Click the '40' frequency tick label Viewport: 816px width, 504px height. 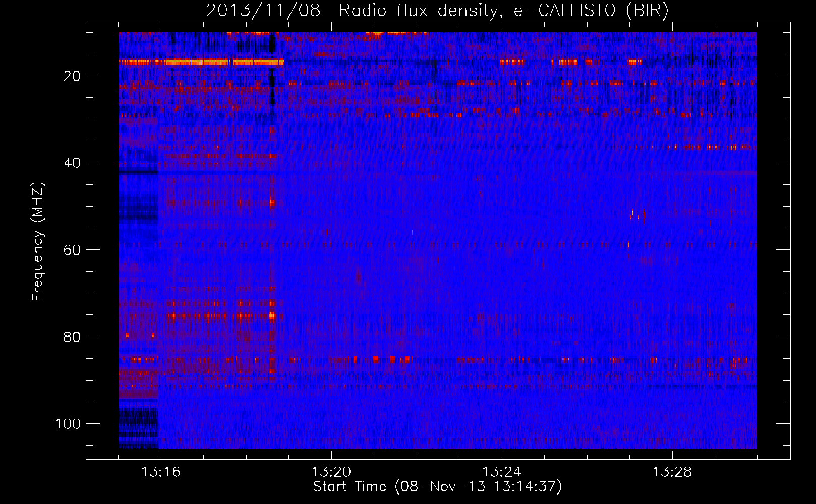(x=73, y=163)
